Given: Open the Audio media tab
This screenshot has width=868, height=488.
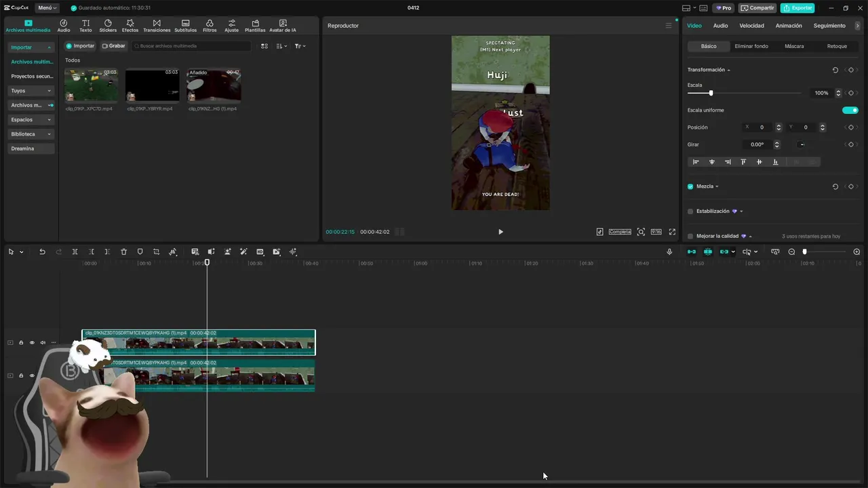Looking at the screenshot, I should 64,26.
